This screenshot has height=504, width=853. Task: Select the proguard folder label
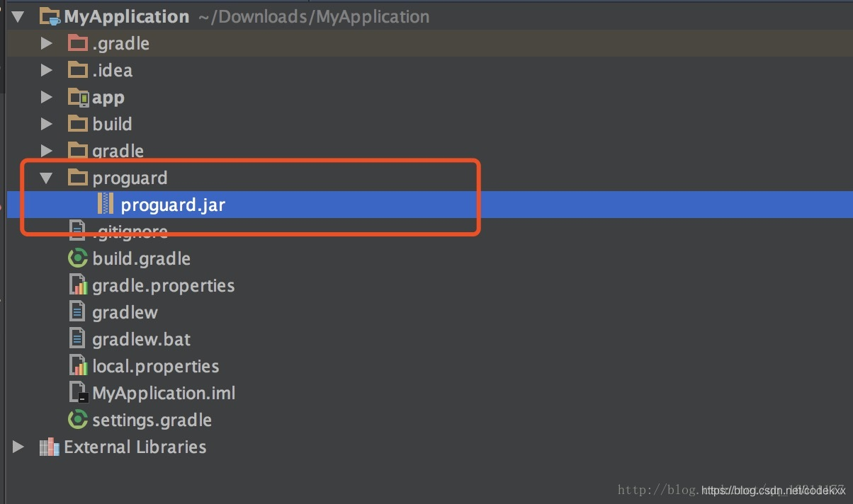[x=130, y=178]
